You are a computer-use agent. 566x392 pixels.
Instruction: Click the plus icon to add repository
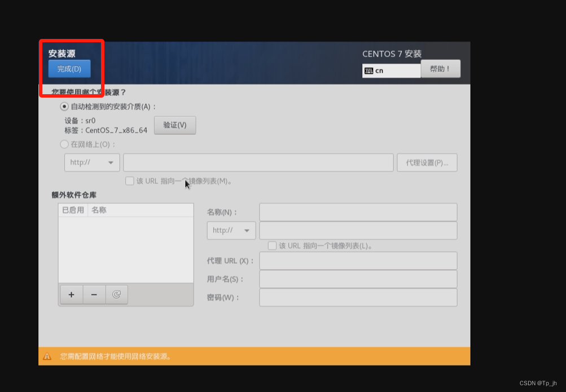[x=72, y=294]
